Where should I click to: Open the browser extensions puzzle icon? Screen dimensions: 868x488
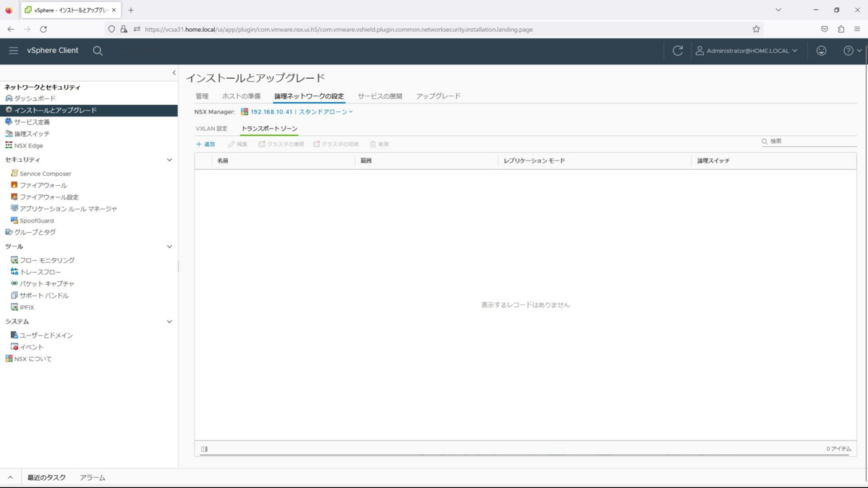tap(841, 29)
